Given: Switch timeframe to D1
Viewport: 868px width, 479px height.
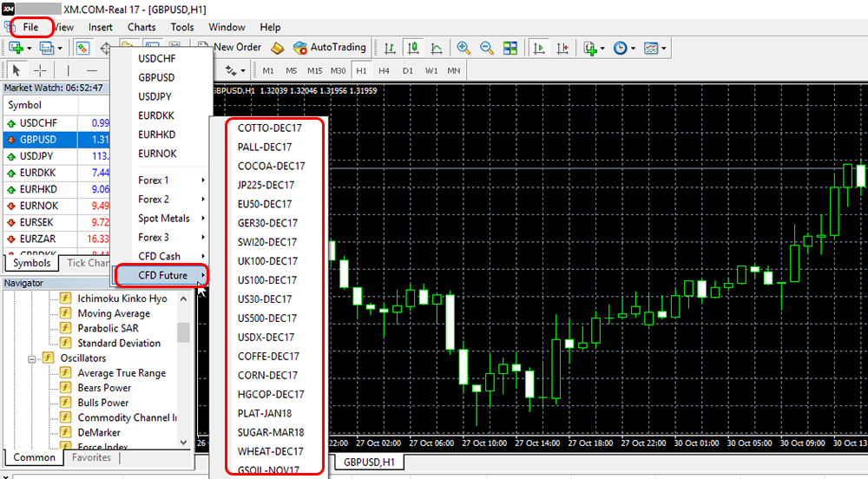Looking at the screenshot, I should [408, 71].
